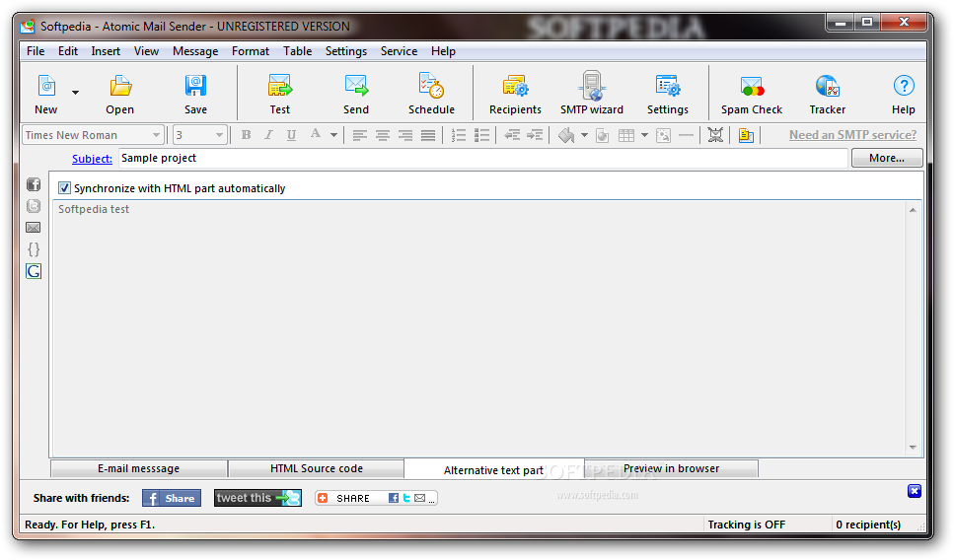Open the Preview in browser tab

671,468
